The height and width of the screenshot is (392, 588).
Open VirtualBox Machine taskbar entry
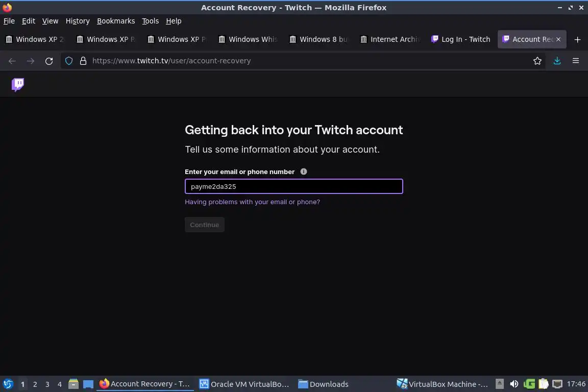443,384
